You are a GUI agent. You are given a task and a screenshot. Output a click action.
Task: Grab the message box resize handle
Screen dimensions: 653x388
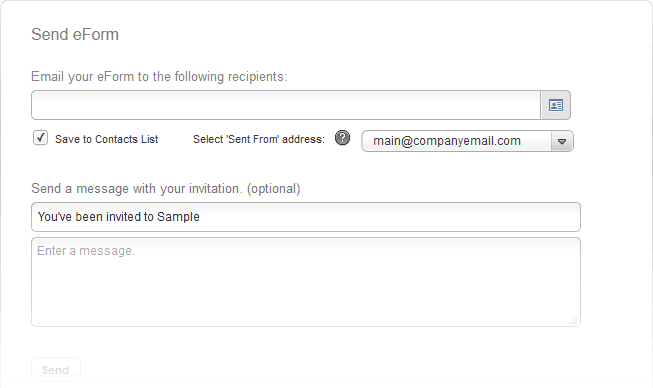[x=573, y=320]
